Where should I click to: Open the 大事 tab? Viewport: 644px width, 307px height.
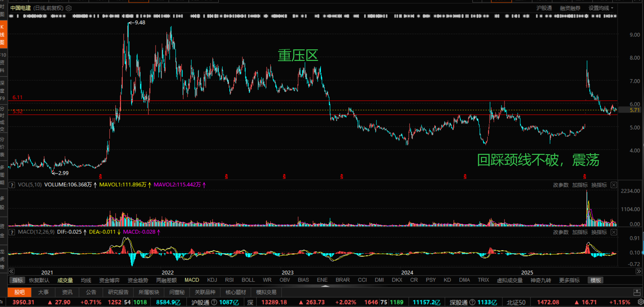pyautogui.click(x=43, y=292)
